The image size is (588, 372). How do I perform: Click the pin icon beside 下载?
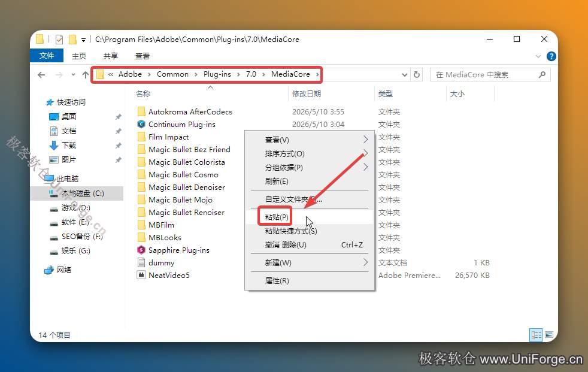pyautogui.click(x=118, y=146)
